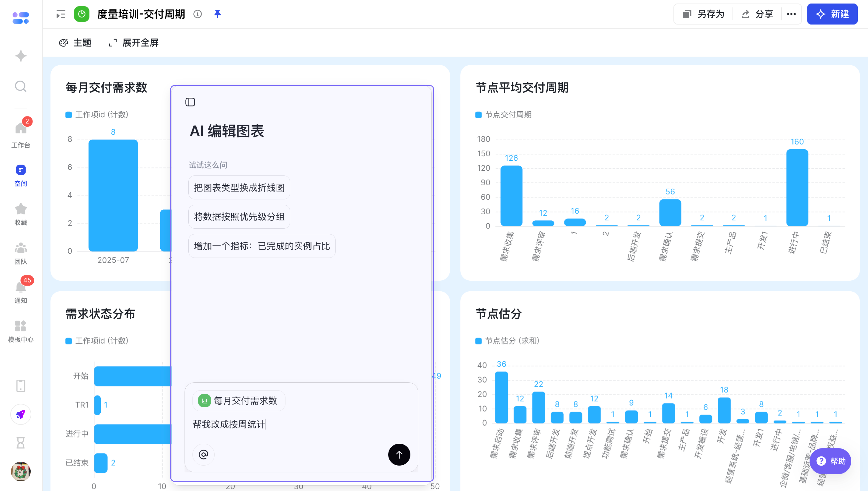868x491 pixels.
Task: Click the 节点平均交付周期 chart title
Action: click(522, 87)
